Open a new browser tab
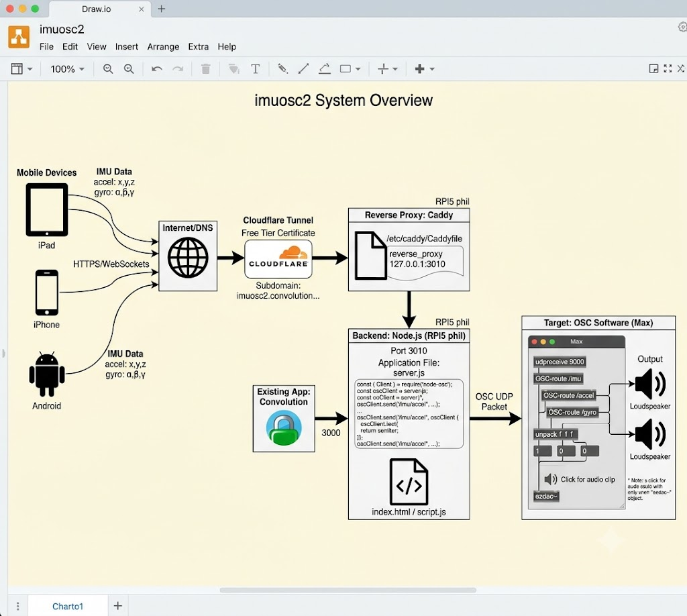Screen dimensions: 687x616 [x=162, y=9]
